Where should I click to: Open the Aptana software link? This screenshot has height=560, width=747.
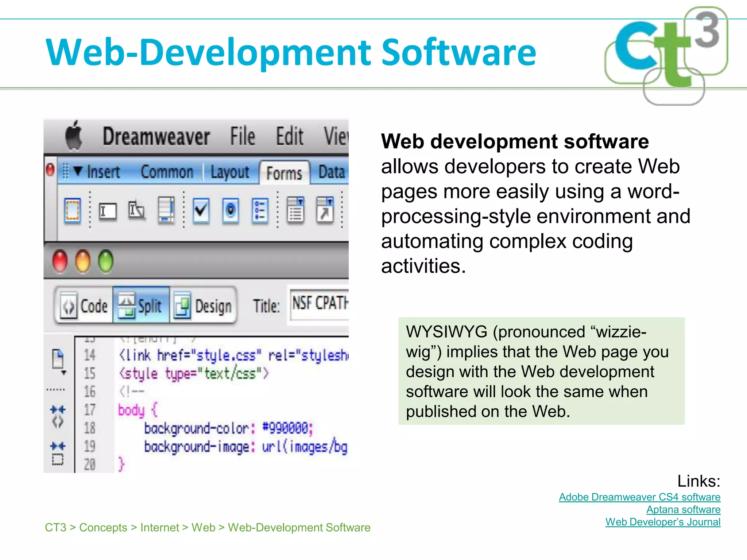pyautogui.click(x=684, y=509)
